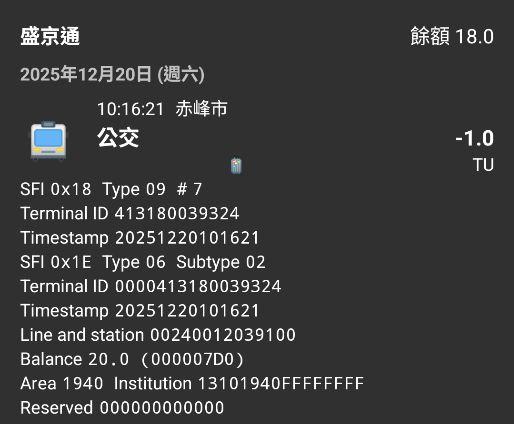Click the Subtype 02 text
Image resolution: width=514 pixels, height=424 pixels.
click(221, 262)
